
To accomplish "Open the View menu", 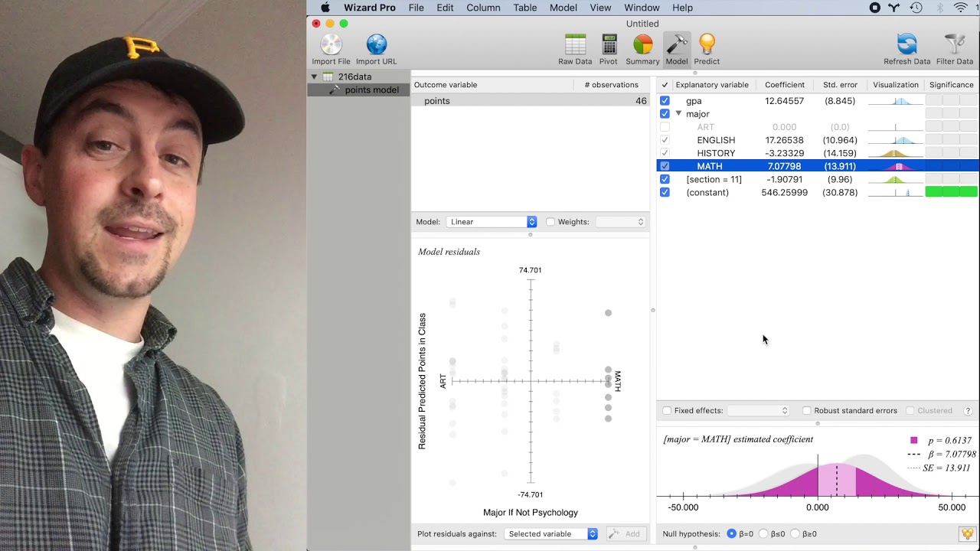I will 600,8.
